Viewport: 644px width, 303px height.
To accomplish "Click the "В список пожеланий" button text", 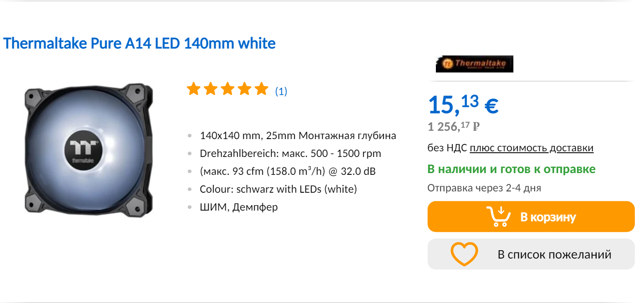I will tap(554, 255).
